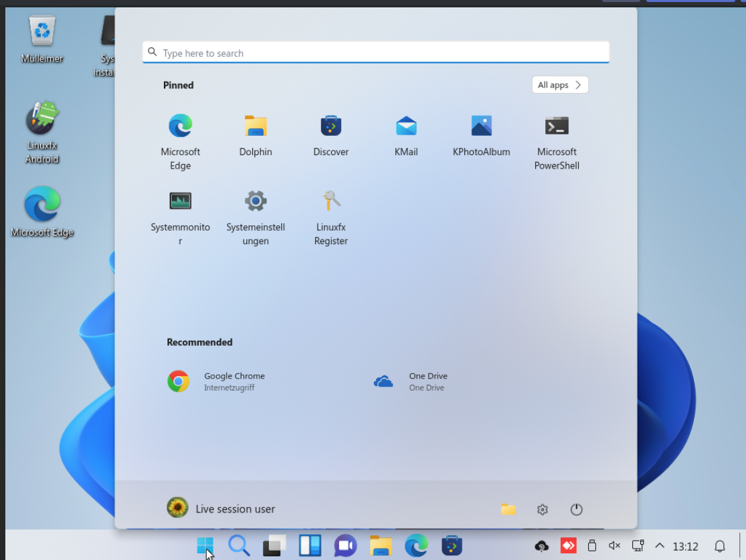Click the Start button on the taskbar
The image size is (746, 560).
[205, 546]
